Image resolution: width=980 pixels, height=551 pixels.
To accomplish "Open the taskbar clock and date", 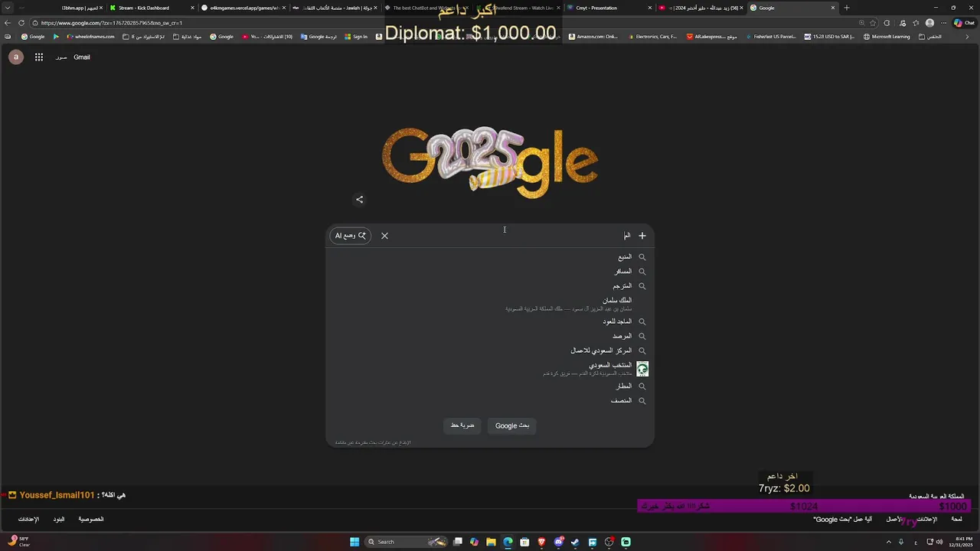I will [959, 542].
